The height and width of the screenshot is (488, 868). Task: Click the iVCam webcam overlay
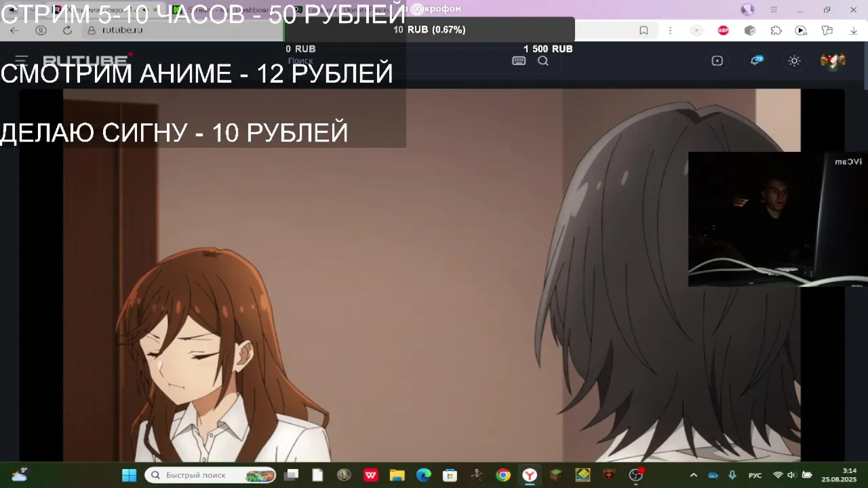(x=778, y=219)
